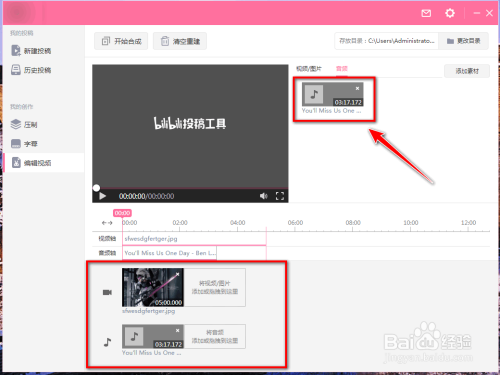Click the video/image add drop area
Viewport: 500px width, 375px height.
(215, 287)
